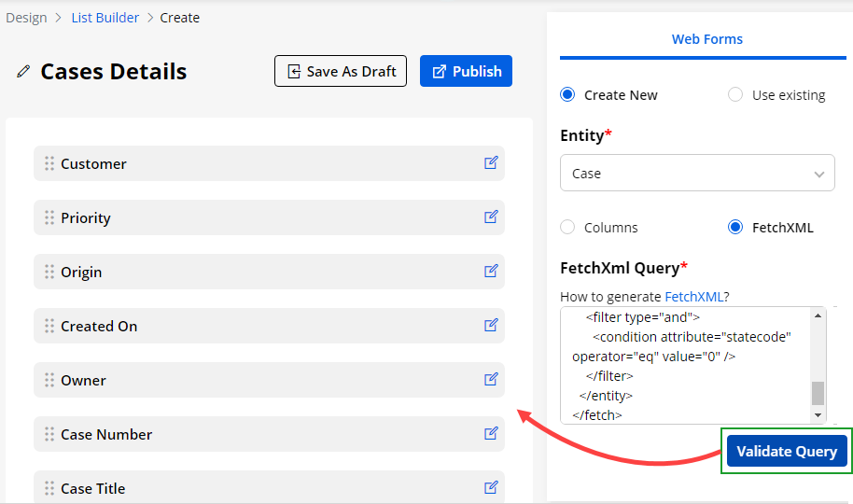
Task: Go to List Builder in breadcrumb
Action: pos(105,18)
